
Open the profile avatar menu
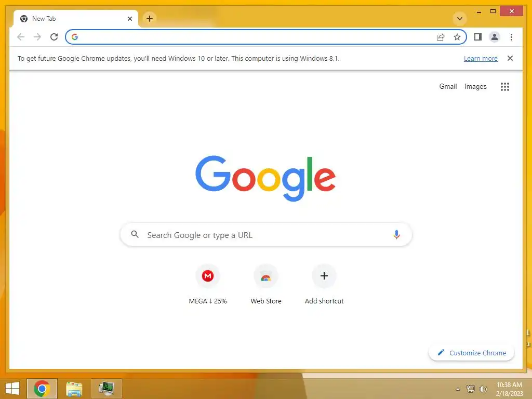click(495, 37)
